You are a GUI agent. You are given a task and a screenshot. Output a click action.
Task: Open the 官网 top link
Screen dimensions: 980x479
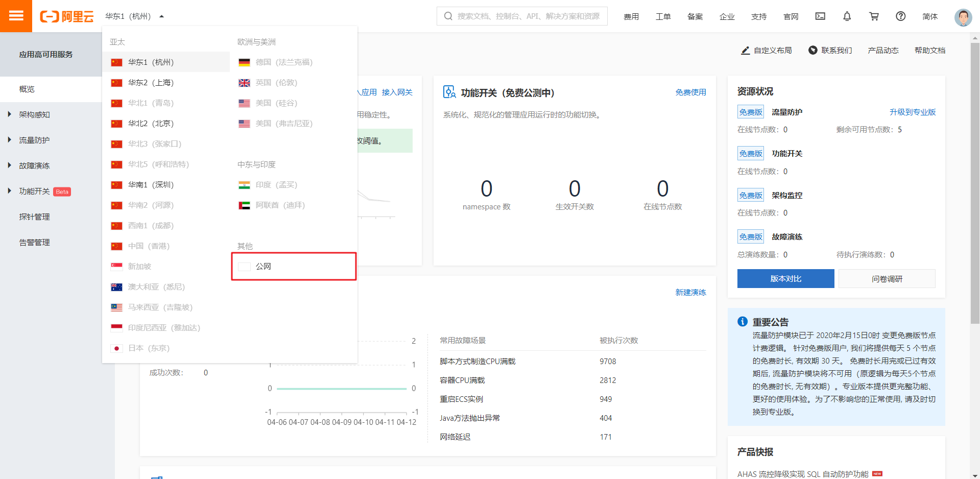[x=791, y=16]
